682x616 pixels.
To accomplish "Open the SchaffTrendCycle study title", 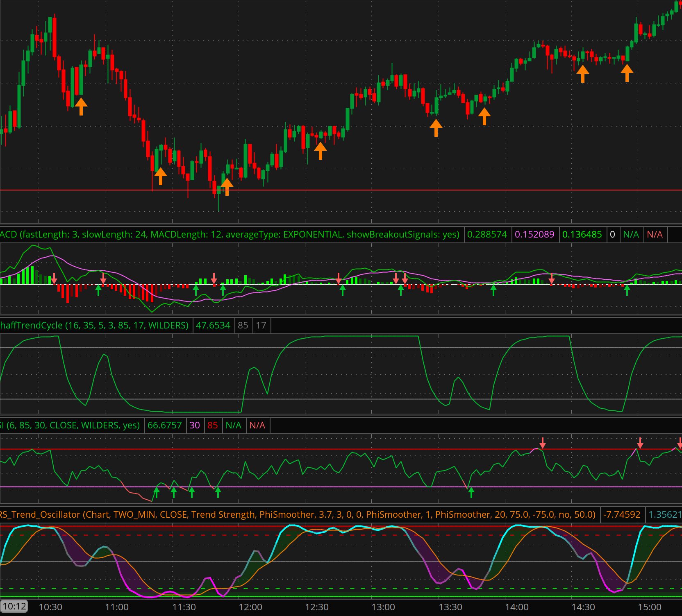I will [94, 325].
